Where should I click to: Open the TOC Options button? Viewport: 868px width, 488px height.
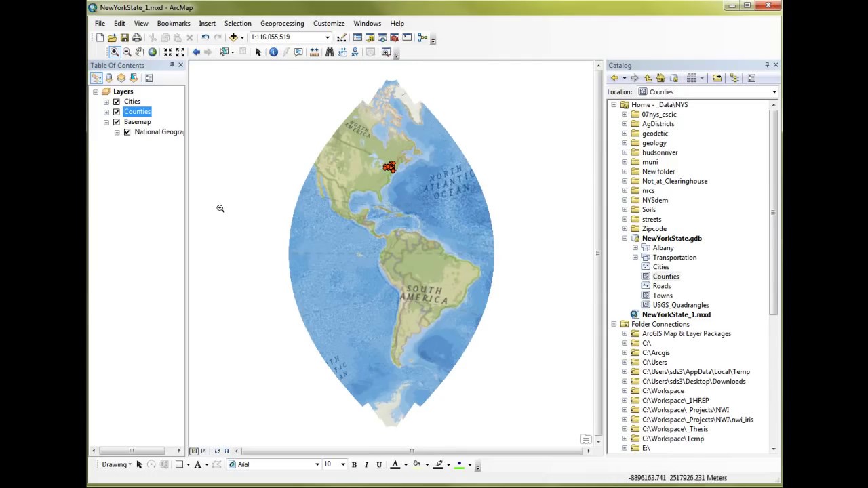point(149,78)
